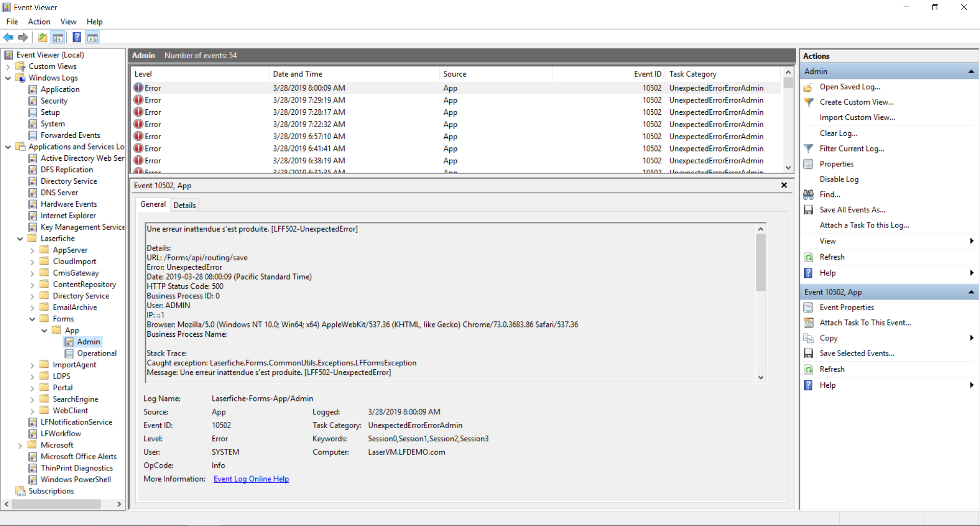Viewport: 980px width, 526px height.
Task: Click the Event Properties icon
Action: point(808,308)
